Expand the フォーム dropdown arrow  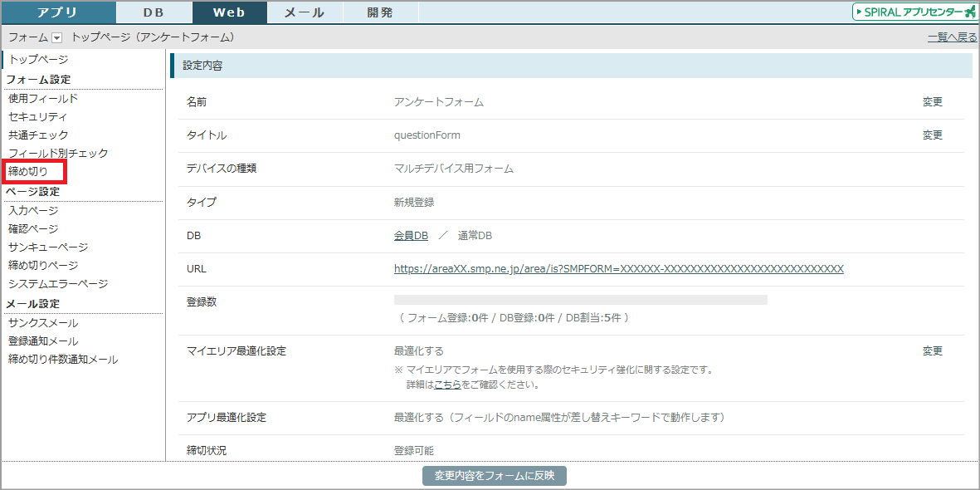pos(56,37)
